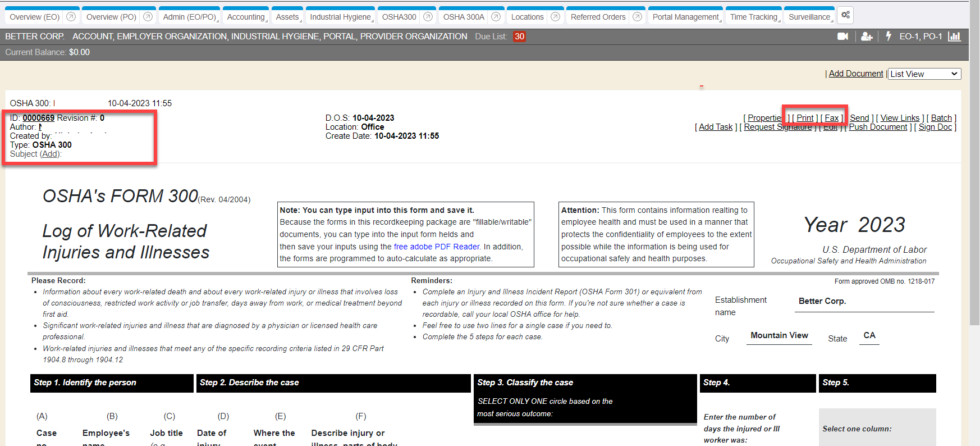Click arrow icon beside OSHA 300A
This screenshot has width=980, height=446.
(496, 17)
